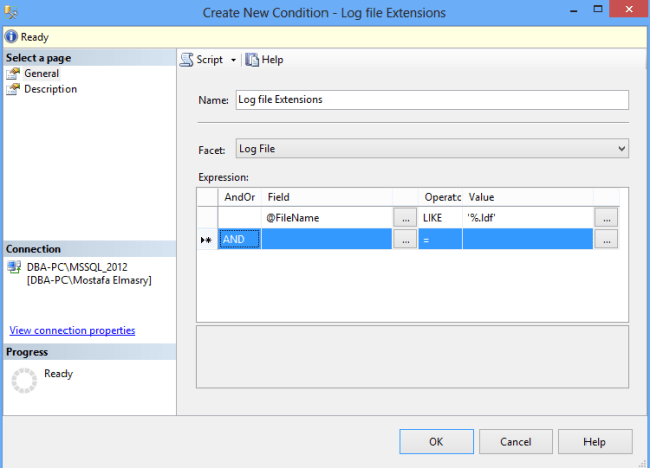Click the Field column header
The image size is (650, 468).
327,197
